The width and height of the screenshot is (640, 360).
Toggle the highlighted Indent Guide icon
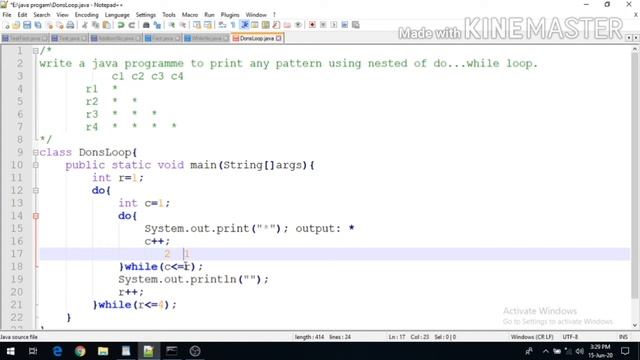[x=244, y=25]
